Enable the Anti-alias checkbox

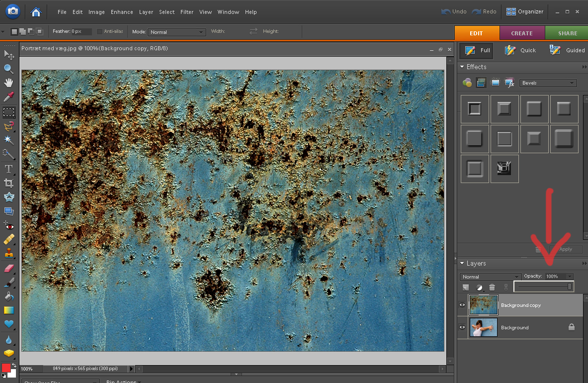100,32
